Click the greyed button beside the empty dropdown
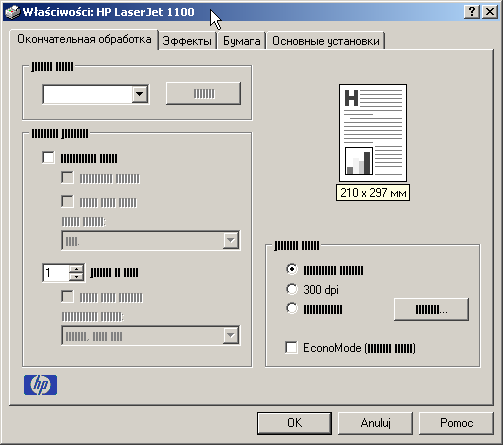Viewport: 503px width, 445px height. 203,94
